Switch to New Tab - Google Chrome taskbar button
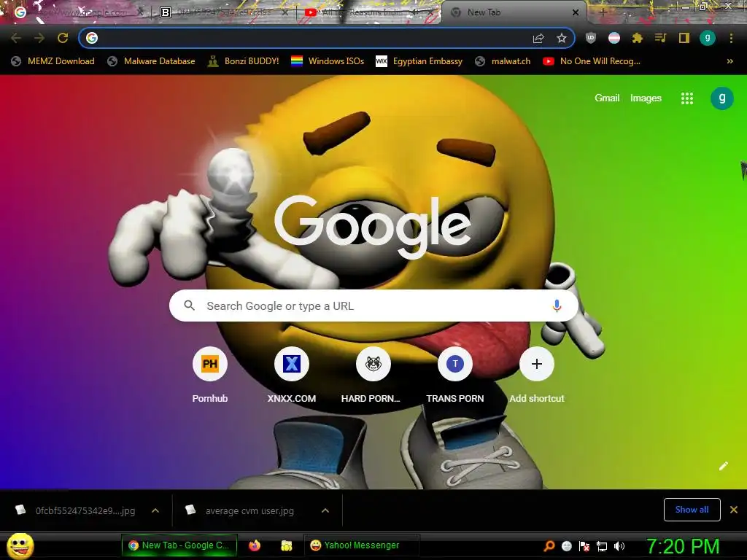Screen dimensions: 747x560 (x=179, y=545)
